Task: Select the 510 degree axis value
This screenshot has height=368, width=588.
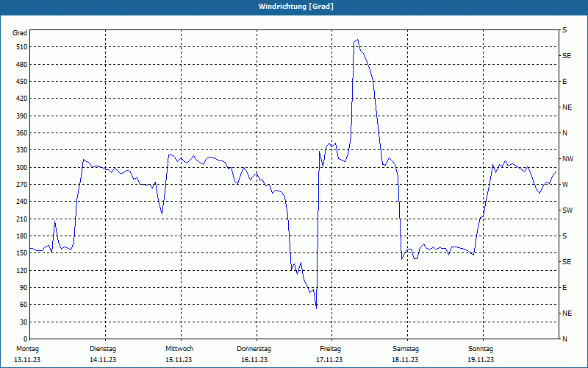Action: [22, 47]
